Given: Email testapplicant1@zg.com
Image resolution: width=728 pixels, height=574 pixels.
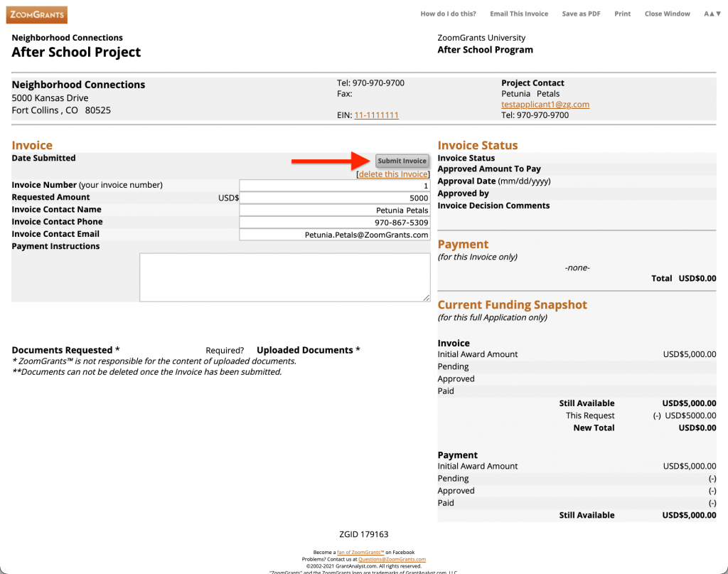Looking at the screenshot, I should coord(545,105).
